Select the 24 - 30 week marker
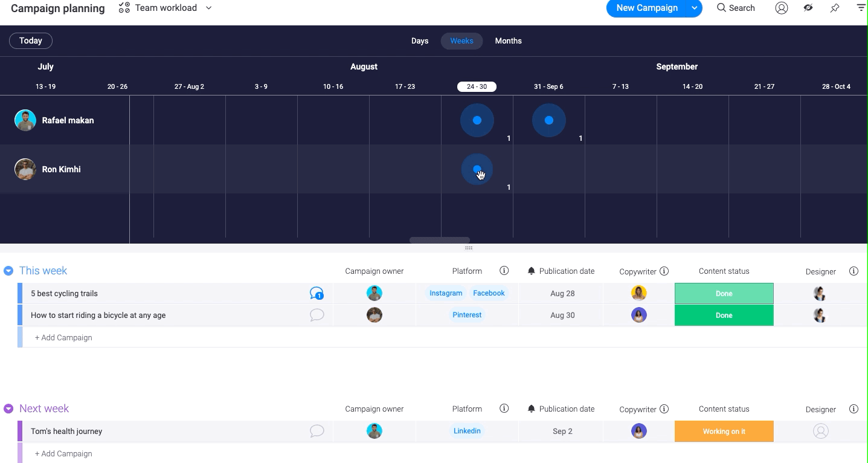868x463 pixels. pyautogui.click(x=477, y=86)
